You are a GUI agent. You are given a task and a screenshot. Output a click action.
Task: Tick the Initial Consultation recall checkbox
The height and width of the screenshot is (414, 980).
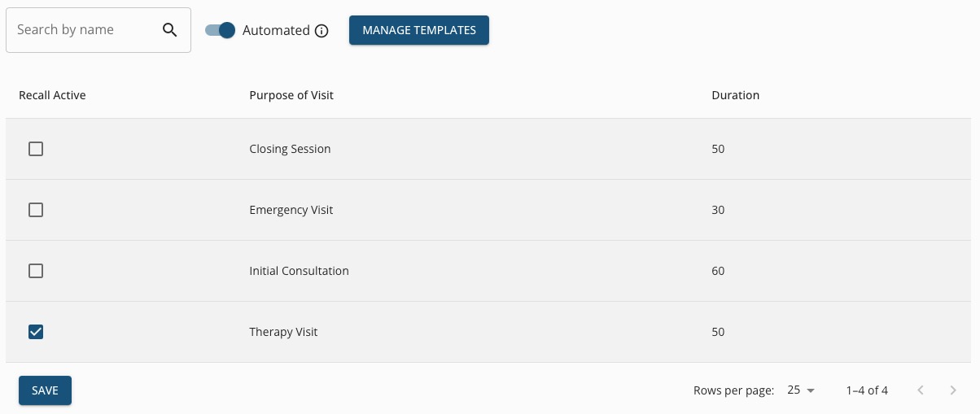tap(36, 271)
